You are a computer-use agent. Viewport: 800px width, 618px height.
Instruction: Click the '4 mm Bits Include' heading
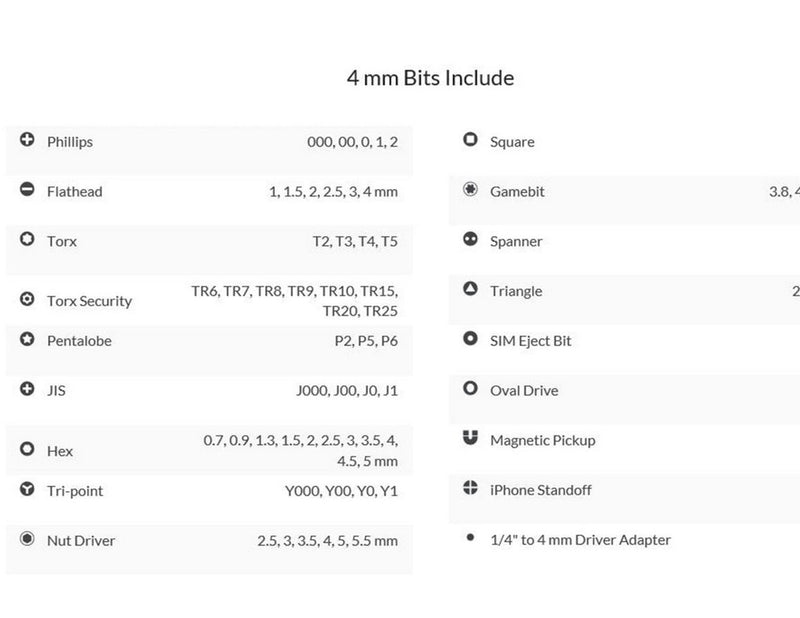coord(430,78)
